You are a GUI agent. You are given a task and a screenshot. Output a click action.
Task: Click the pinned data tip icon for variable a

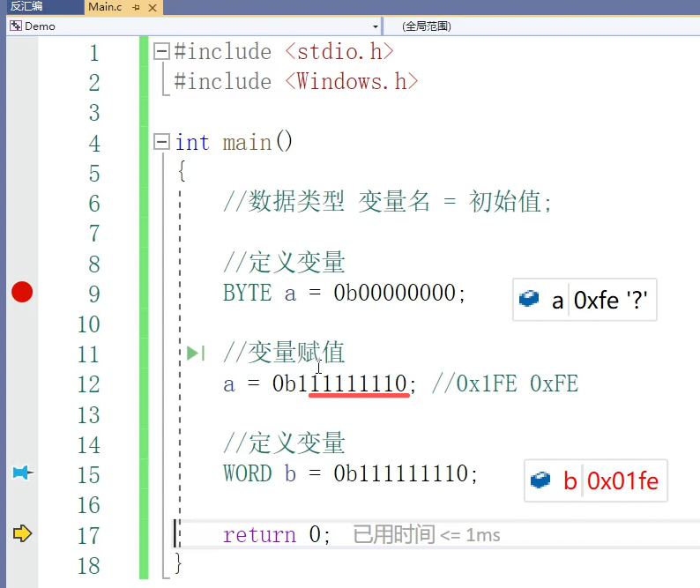coord(529,299)
